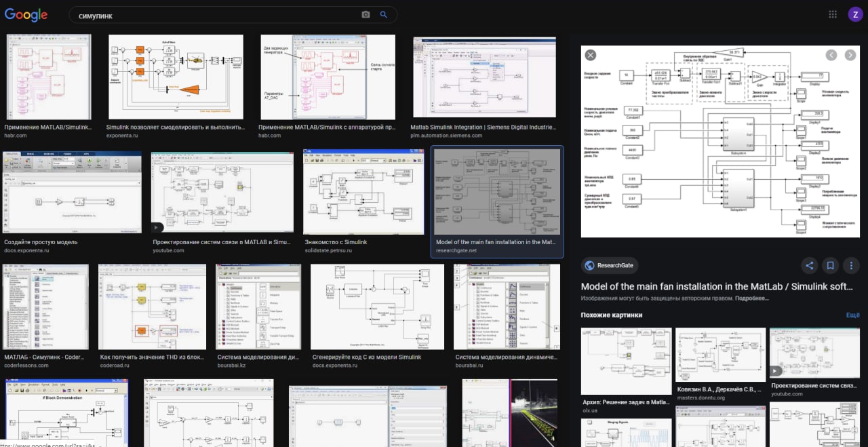
Task: Click caption 'Ковязин В.А., Деркачёв С.В.'
Action: coord(720,389)
